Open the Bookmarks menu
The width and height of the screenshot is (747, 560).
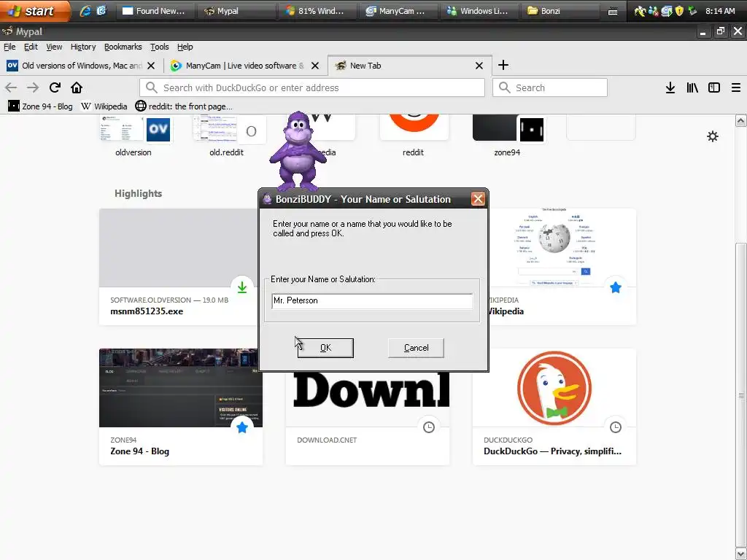click(123, 47)
